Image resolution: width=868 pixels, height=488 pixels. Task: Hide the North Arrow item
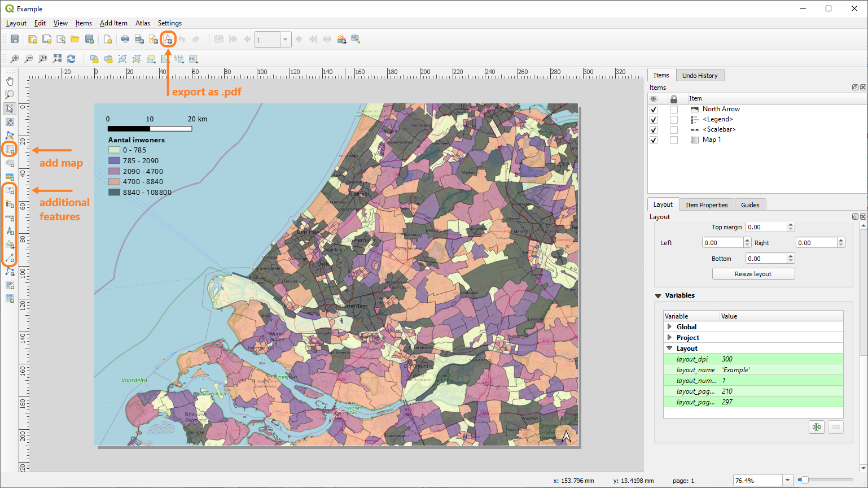click(653, 108)
